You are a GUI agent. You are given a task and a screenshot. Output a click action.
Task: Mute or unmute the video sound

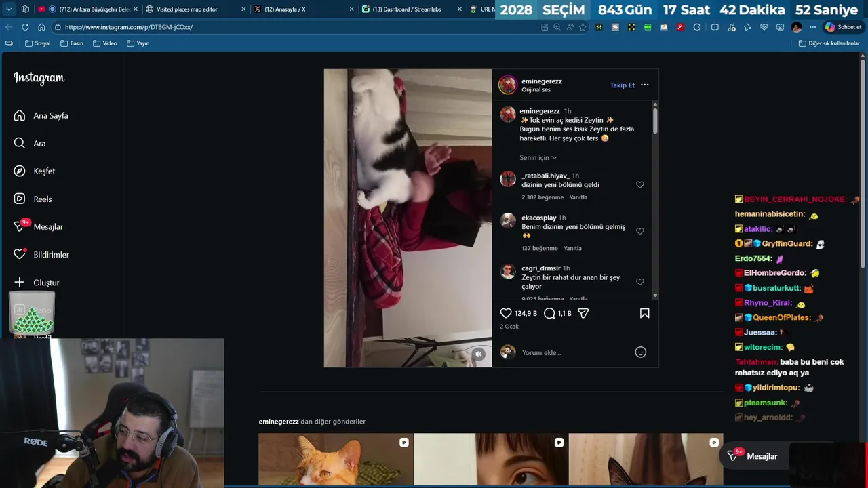pyautogui.click(x=478, y=354)
